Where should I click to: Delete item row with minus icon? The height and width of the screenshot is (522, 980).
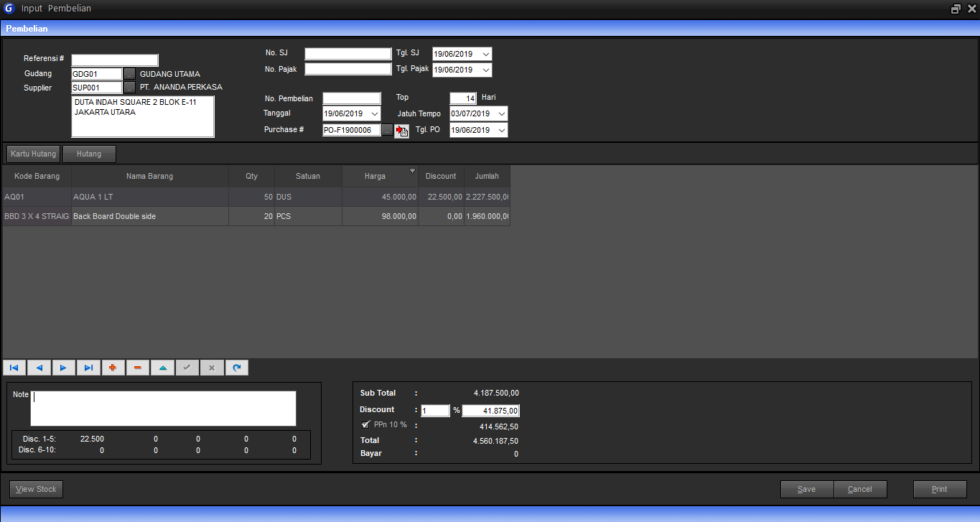pos(137,368)
